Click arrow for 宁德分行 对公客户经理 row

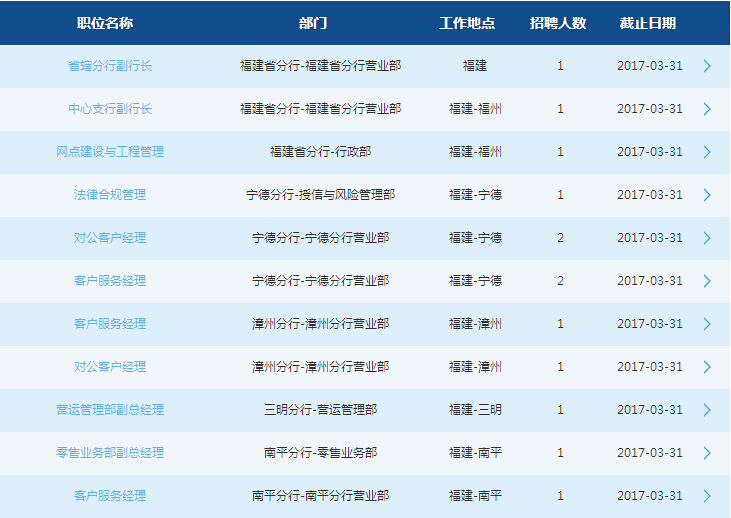coord(707,238)
